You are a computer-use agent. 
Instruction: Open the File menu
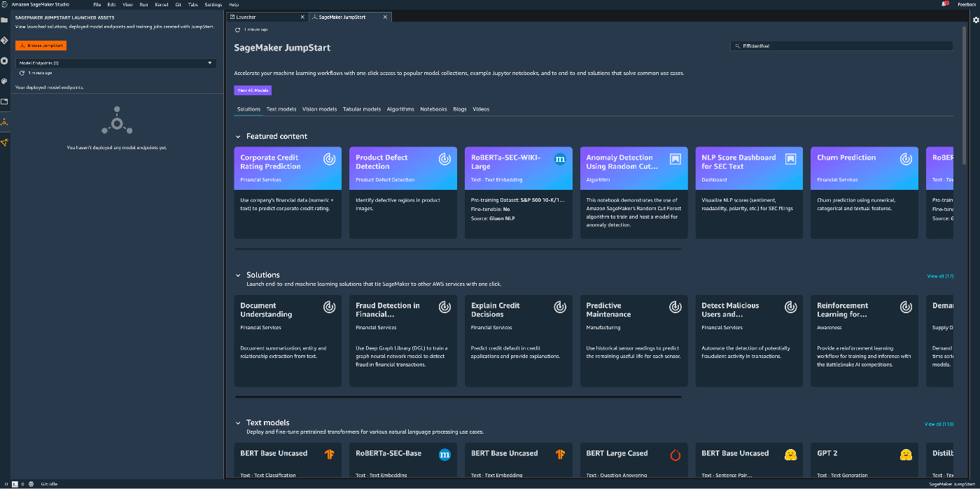click(97, 4)
